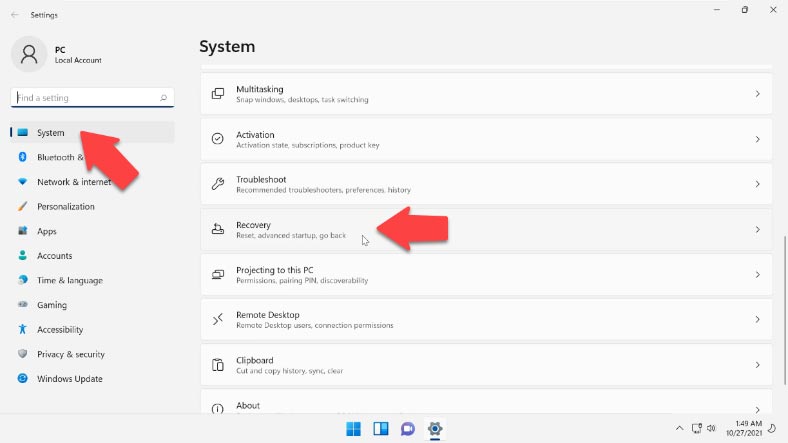
Task: Click the System monitor icon in sidebar
Action: [x=23, y=133]
